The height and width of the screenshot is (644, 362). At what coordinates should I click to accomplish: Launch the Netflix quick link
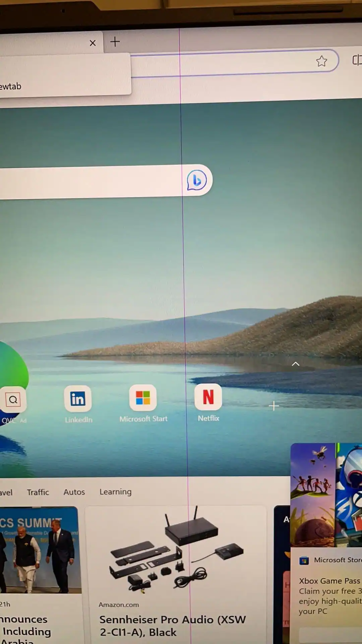[208, 397]
